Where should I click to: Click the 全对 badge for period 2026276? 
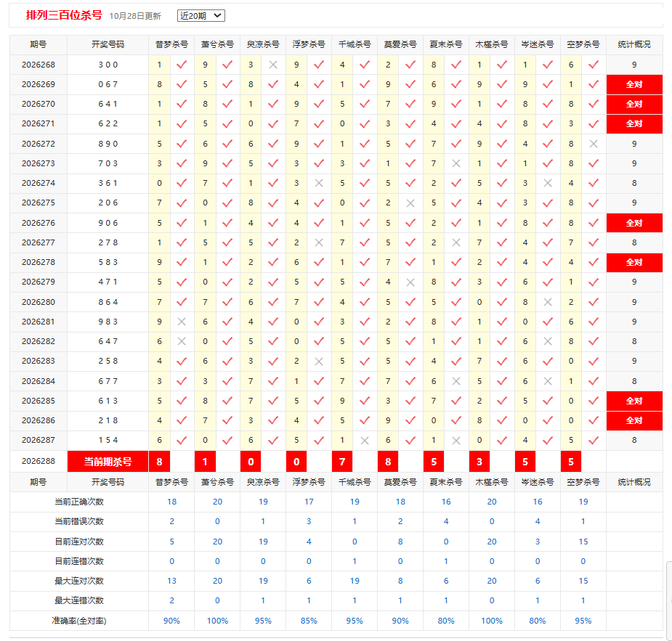click(x=634, y=223)
